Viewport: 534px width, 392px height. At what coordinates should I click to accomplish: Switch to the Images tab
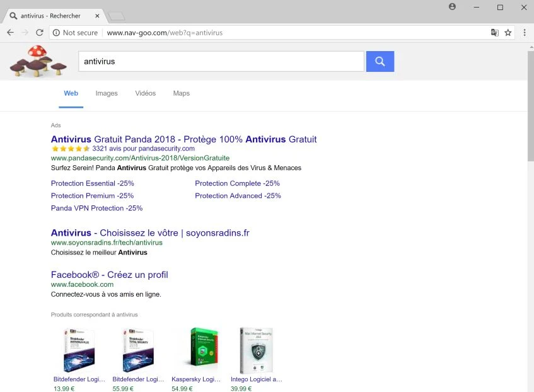tap(107, 93)
